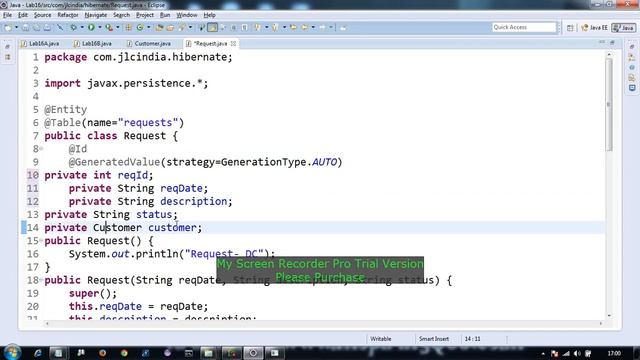Open Internet Explorer from the taskbar
The image size is (640, 360).
[38, 353]
